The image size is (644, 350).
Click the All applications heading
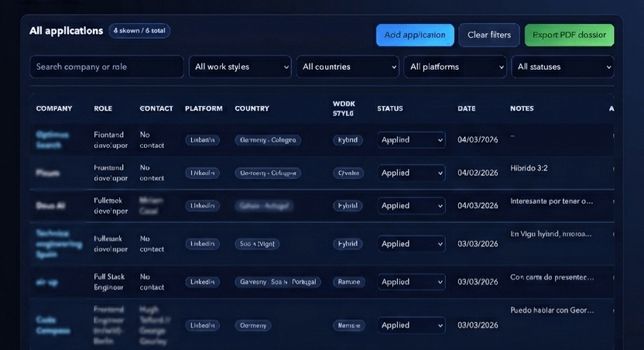[x=66, y=31]
